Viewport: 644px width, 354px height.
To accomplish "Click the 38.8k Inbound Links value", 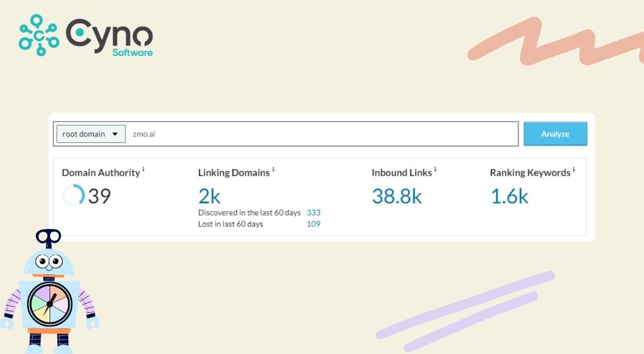I will point(397,196).
